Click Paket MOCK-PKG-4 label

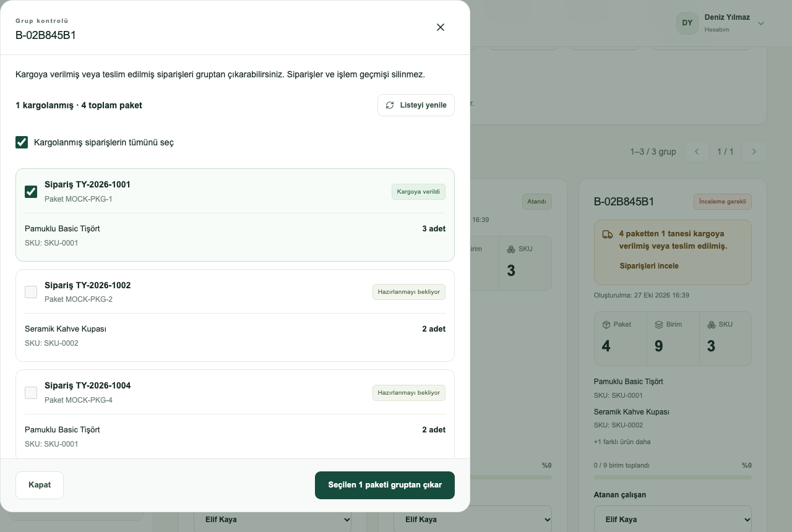tap(79, 400)
